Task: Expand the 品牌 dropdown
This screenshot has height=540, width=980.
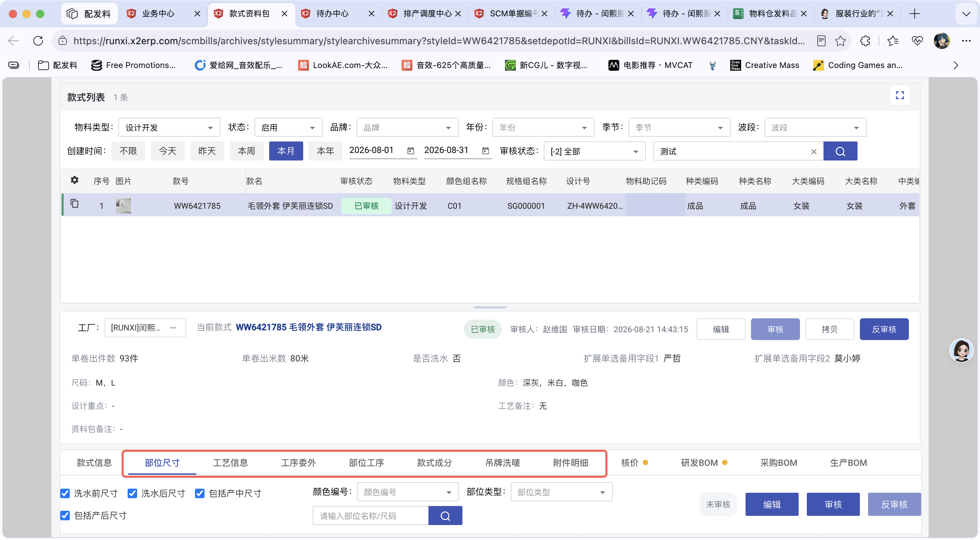Action: [x=407, y=128]
